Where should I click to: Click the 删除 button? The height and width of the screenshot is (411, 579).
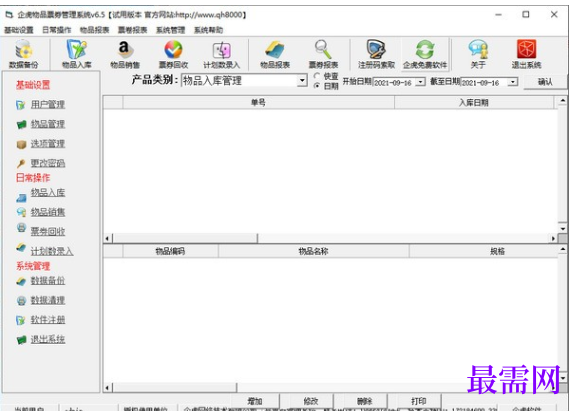(364, 401)
